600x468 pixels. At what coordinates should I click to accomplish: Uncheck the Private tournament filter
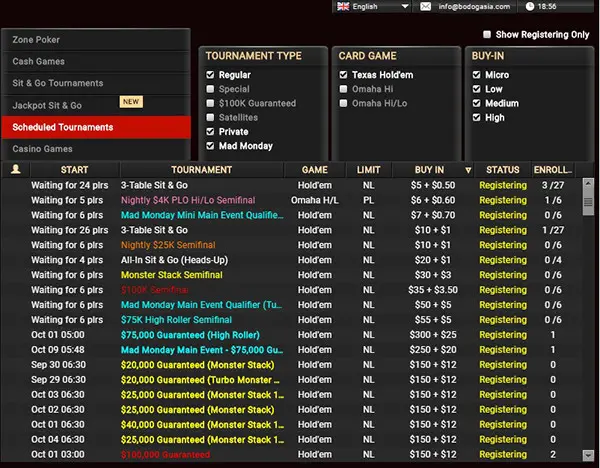(210, 132)
